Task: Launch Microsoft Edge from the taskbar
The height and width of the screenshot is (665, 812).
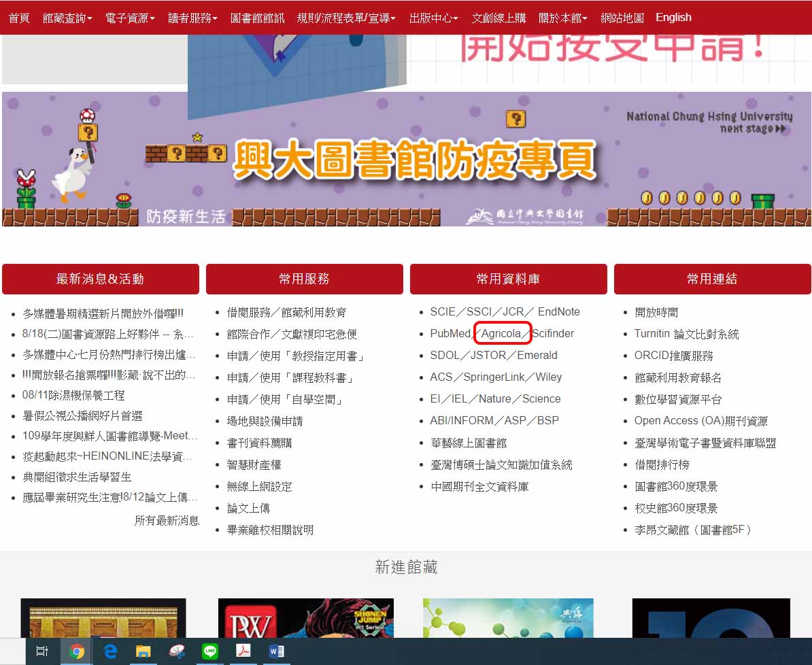Action: pyautogui.click(x=110, y=651)
